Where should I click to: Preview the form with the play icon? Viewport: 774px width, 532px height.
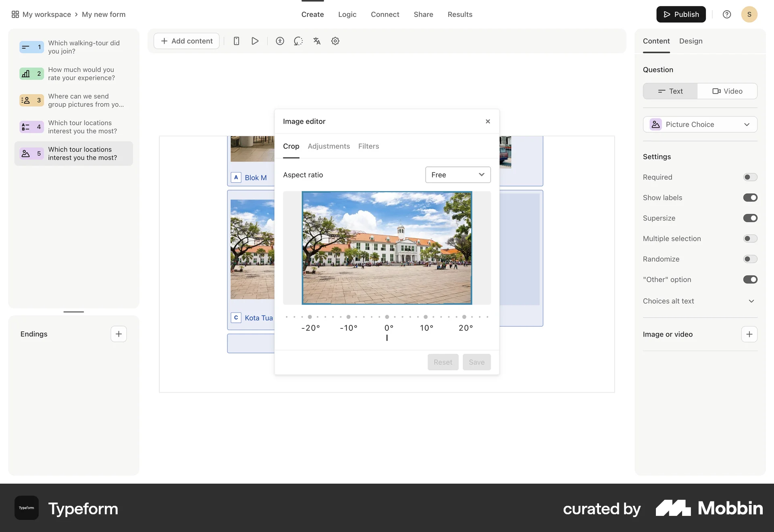[255, 41]
